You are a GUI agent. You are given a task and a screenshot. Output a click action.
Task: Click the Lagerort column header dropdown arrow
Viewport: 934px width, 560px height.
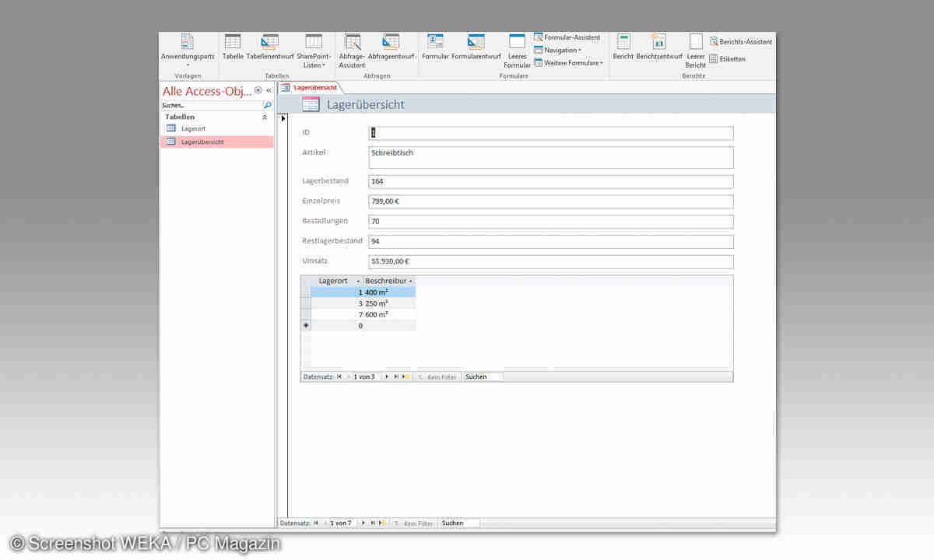click(x=358, y=281)
